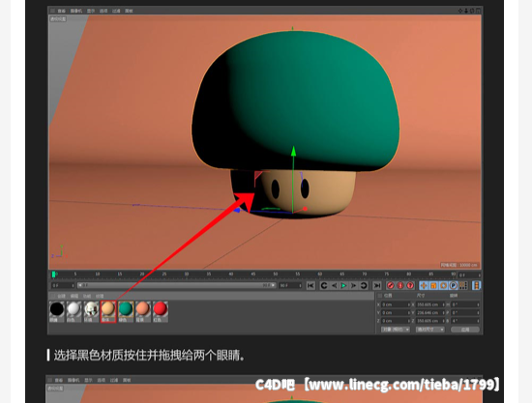Click the film-strip timeline layout icon

(x=476, y=286)
